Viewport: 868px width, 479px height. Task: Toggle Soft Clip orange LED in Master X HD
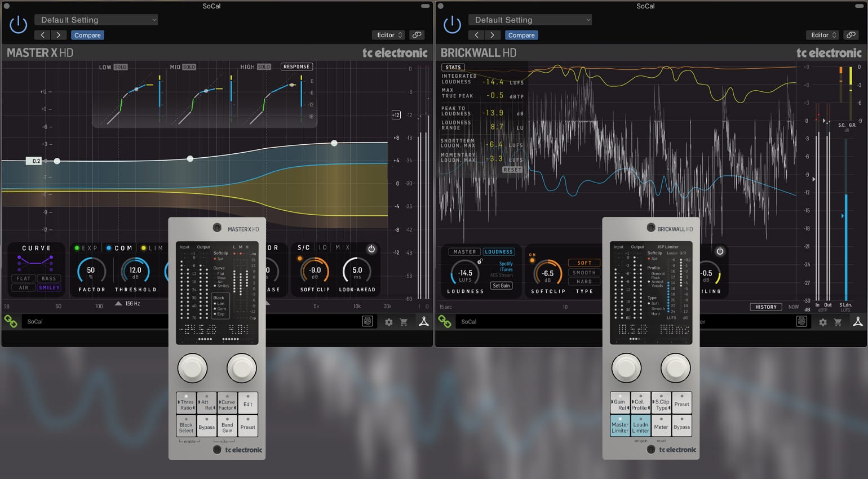pos(300,259)
